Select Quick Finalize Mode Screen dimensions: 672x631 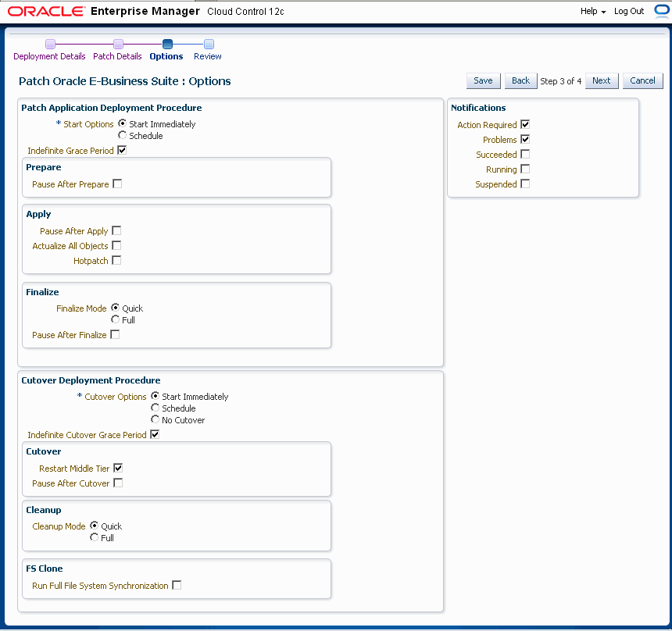point(115,308)
